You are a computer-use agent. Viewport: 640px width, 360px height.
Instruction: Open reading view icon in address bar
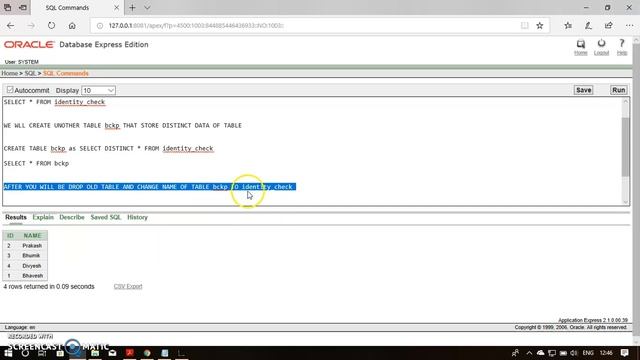coord(524,25)
